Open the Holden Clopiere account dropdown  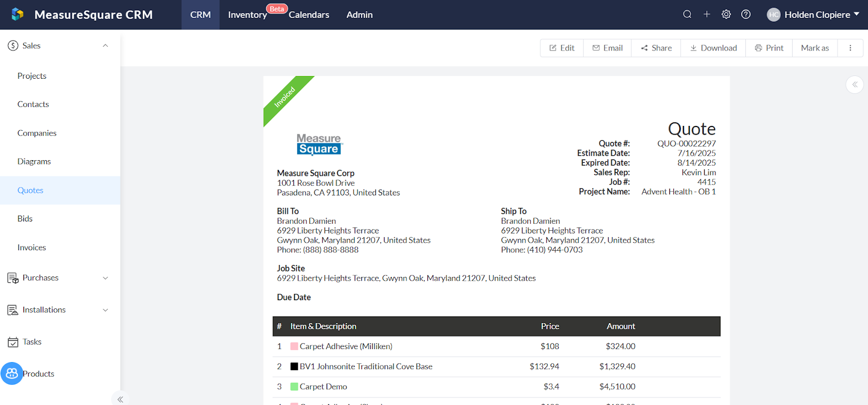tap(813, 15)
